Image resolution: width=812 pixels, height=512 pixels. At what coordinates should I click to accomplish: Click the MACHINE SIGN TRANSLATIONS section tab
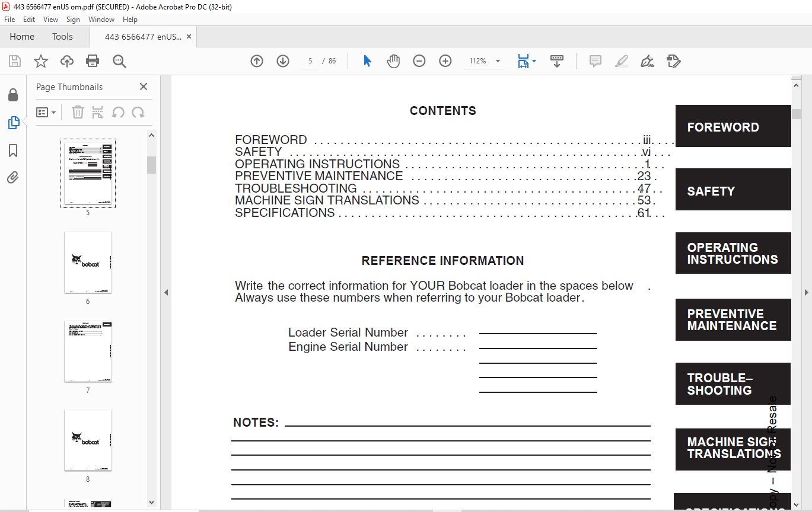733,449
